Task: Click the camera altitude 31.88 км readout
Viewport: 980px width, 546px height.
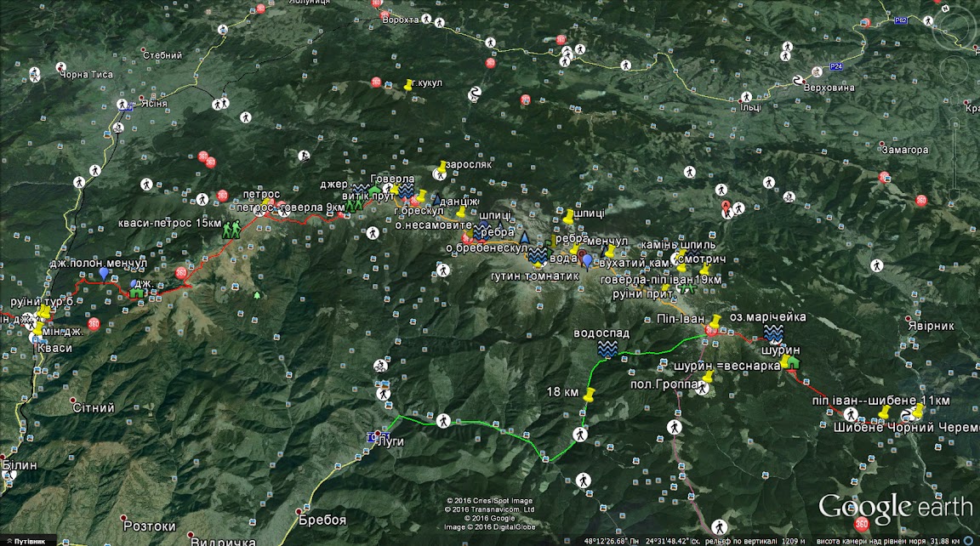Action: [888, 541]
